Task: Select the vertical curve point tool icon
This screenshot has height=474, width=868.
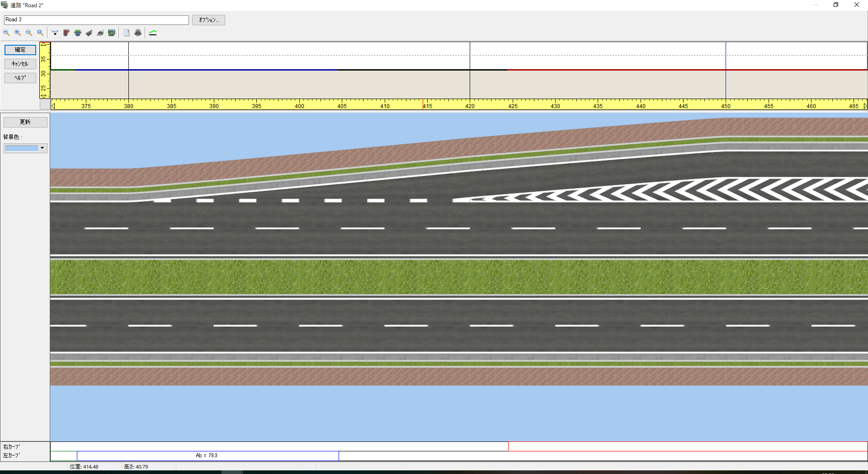Action: (x=55, y=33)
